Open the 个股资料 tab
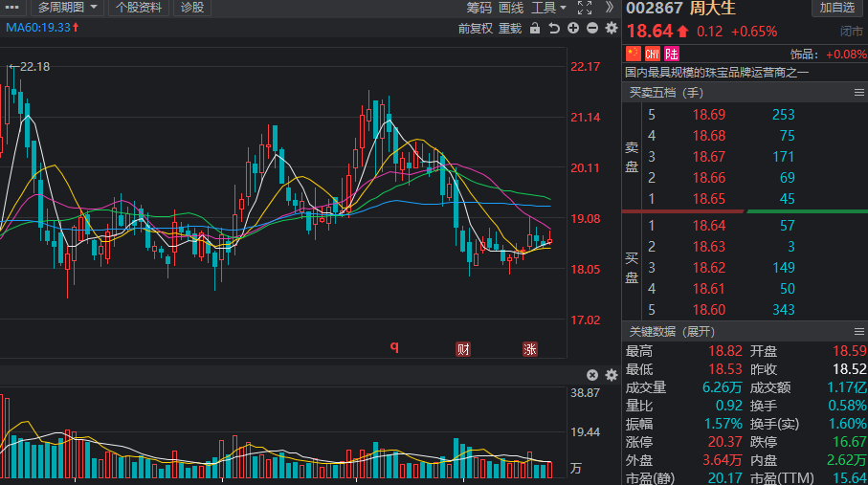The image size is (868, 485). pyautogui.click(x=139, y=8)
